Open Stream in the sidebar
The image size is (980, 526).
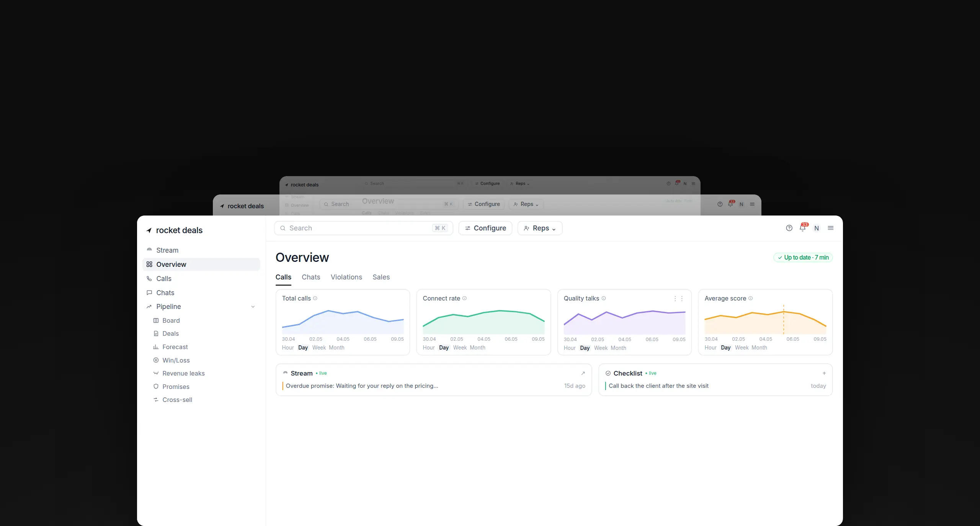[x=201, y=250]
